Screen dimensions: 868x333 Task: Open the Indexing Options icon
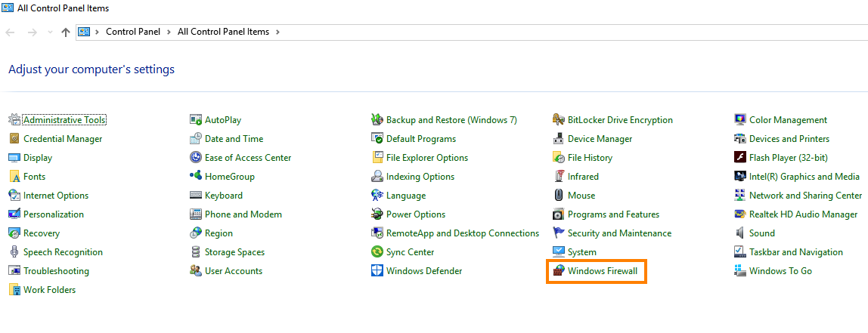(x=377, y=177)
